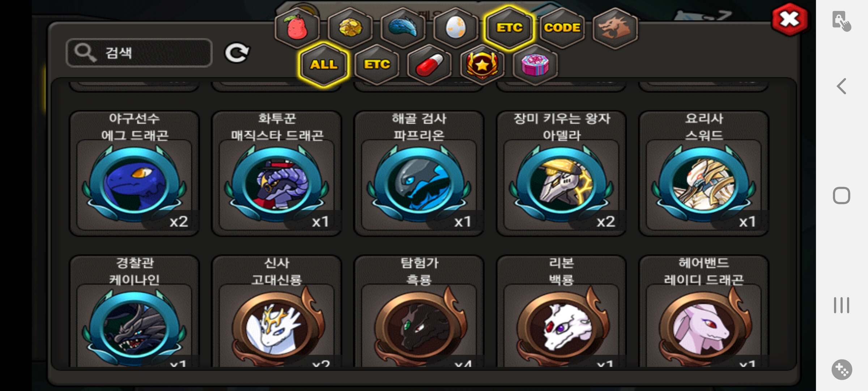This screenshot has width=868, height=391.
Task: Select the ETC sub-filter in second row
Action: [x=377, y=65]
